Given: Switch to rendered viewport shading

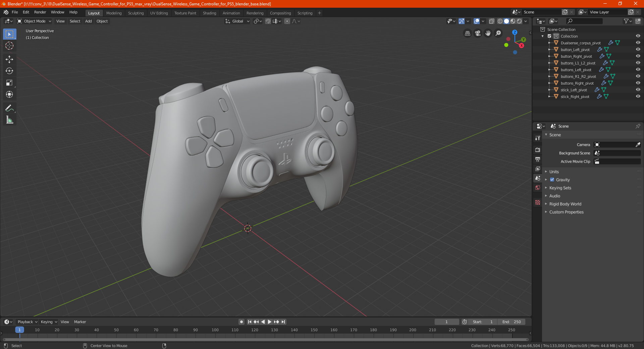Looking at the screenshot, I should click(x=519, y=21).
